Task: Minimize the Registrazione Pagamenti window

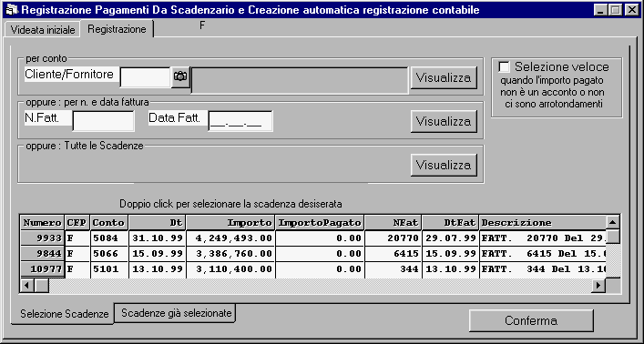Action: pyautogui.click(x=601, y=10)
